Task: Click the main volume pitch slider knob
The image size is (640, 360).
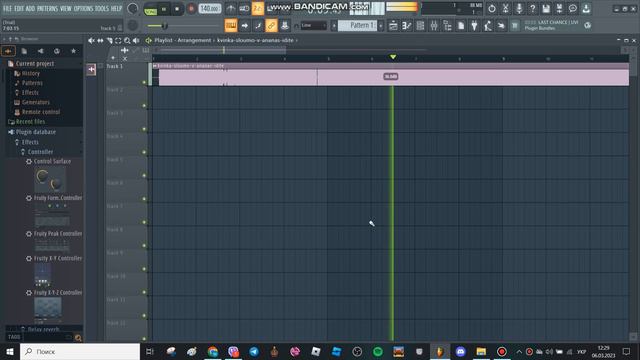Action: click(164, 26)
